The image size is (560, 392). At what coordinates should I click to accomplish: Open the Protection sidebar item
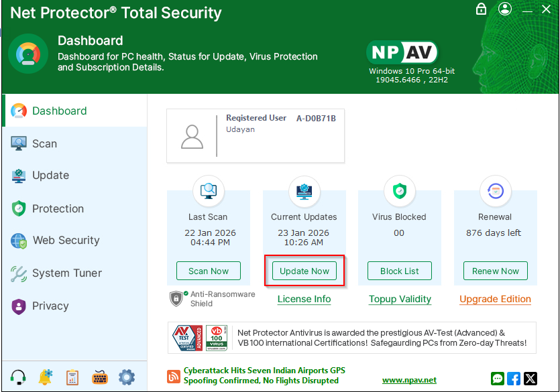(58, 208)
